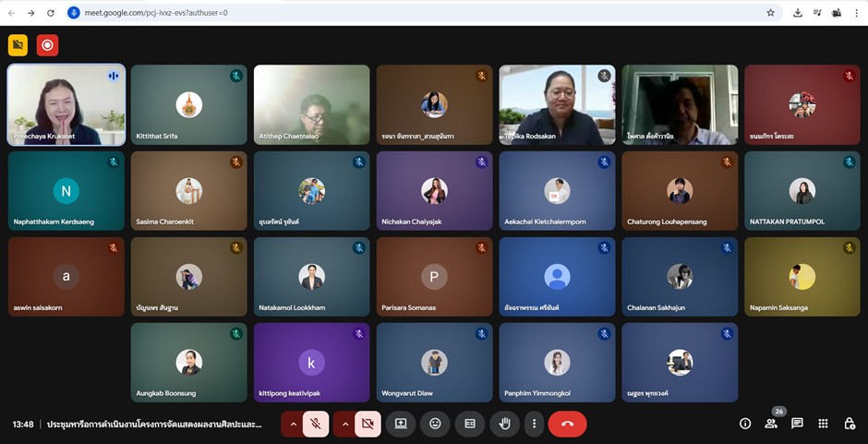Screen dimensions: 868x444
Task: Open the emoji reactions button
Action: tap(435, 424)
